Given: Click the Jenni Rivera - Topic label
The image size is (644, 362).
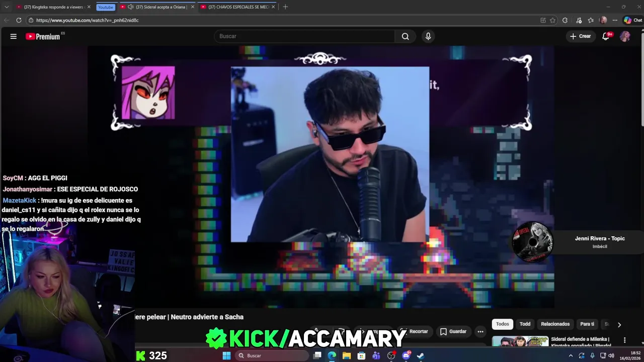Looking at the screenshot, I should pos(600,238).
